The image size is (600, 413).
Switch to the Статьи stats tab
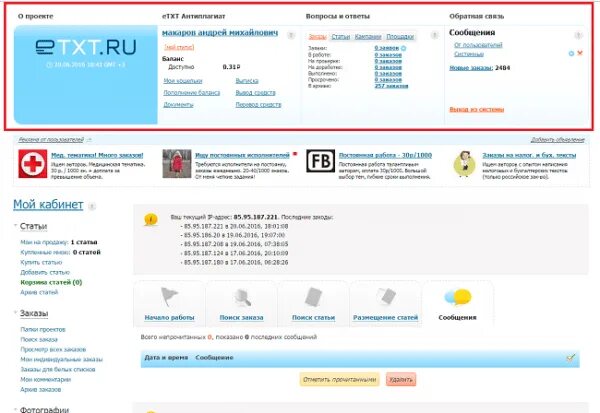coord(341,37)
